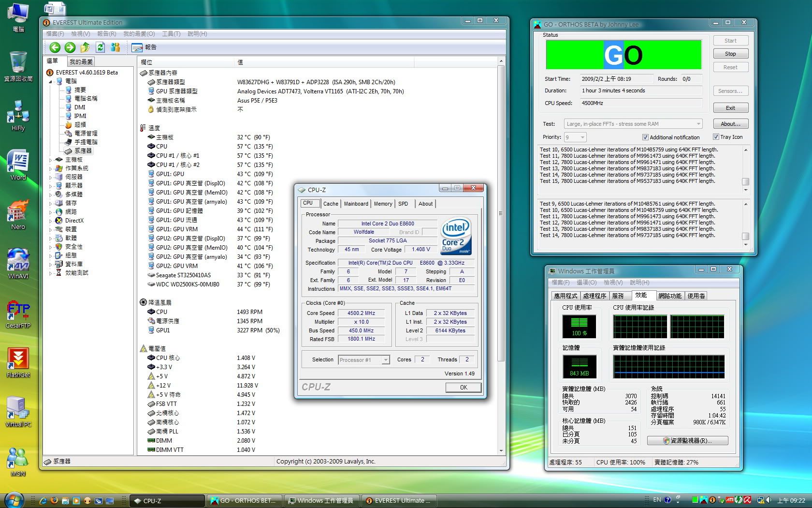Click scrollbar of ORTHOS lower log pane

click(x=746, y=224)
